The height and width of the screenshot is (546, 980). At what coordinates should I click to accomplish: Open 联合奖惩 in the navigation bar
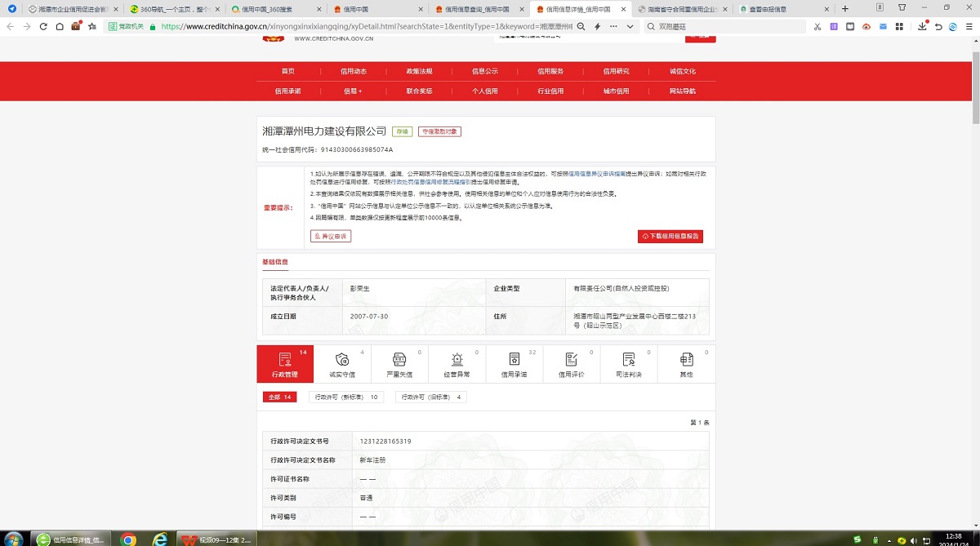click(419, 91)
